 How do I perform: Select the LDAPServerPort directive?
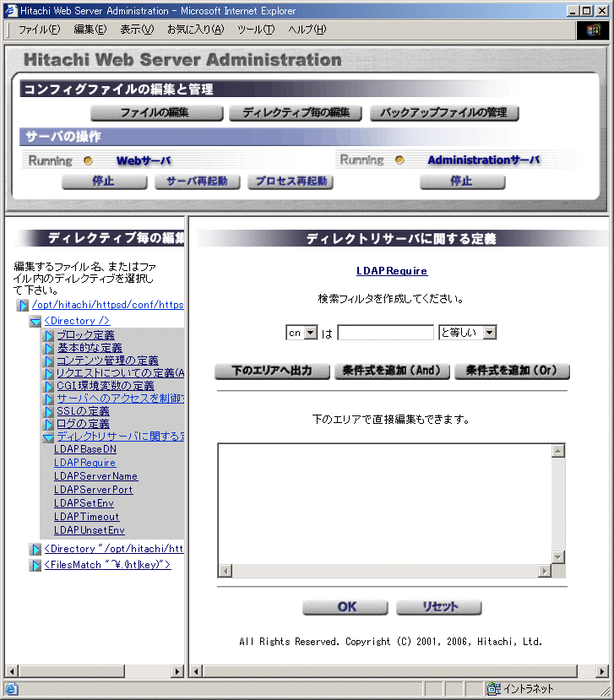[94, 489]
